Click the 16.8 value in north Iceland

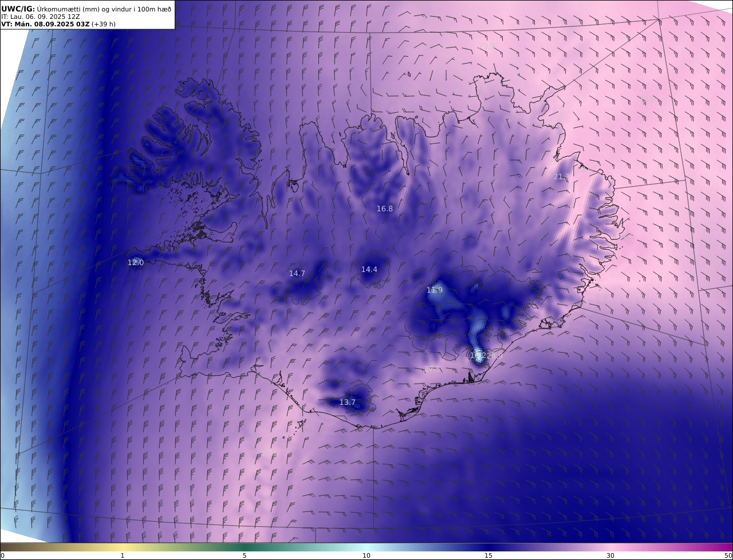click(385, 209)
